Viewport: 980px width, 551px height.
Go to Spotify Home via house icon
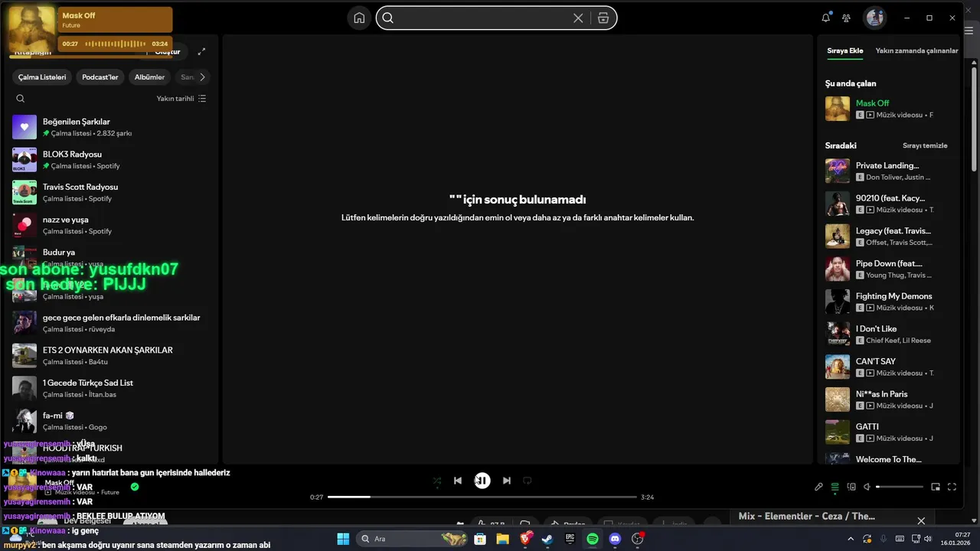point(359,18)
